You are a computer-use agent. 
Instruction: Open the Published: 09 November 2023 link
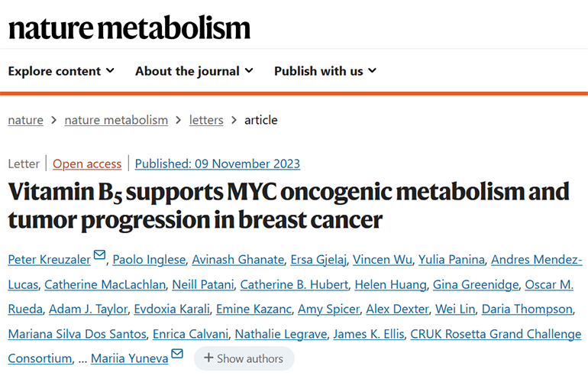(218, 164)
